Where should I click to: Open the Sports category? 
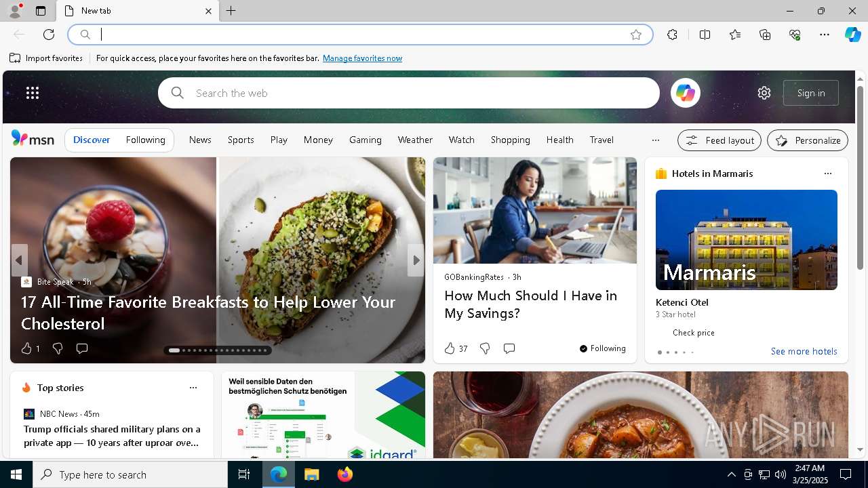click(241, 140)
